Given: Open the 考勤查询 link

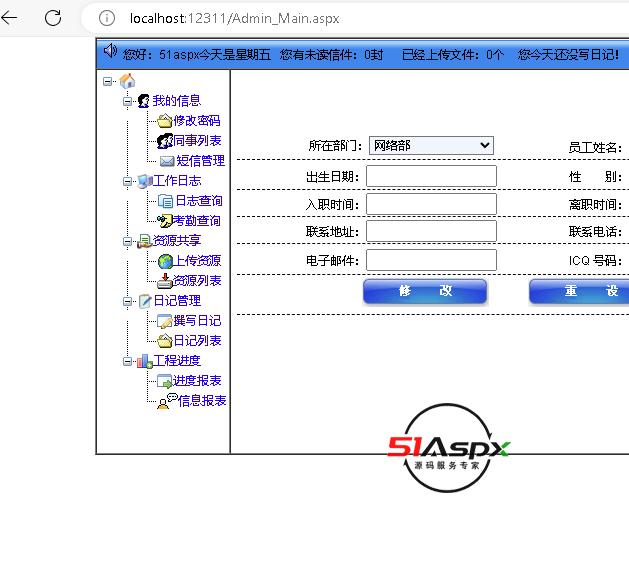Looking at the screenshot, I should pyautogui.click(x=197, y=221).
